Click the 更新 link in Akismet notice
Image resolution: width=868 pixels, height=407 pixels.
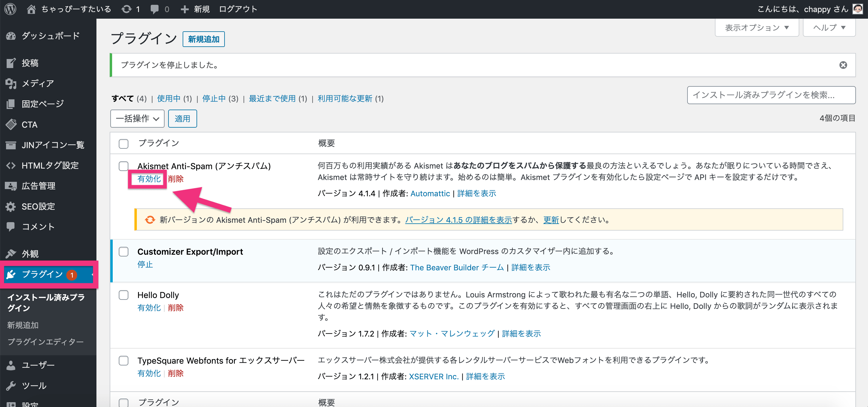point(551,220)
